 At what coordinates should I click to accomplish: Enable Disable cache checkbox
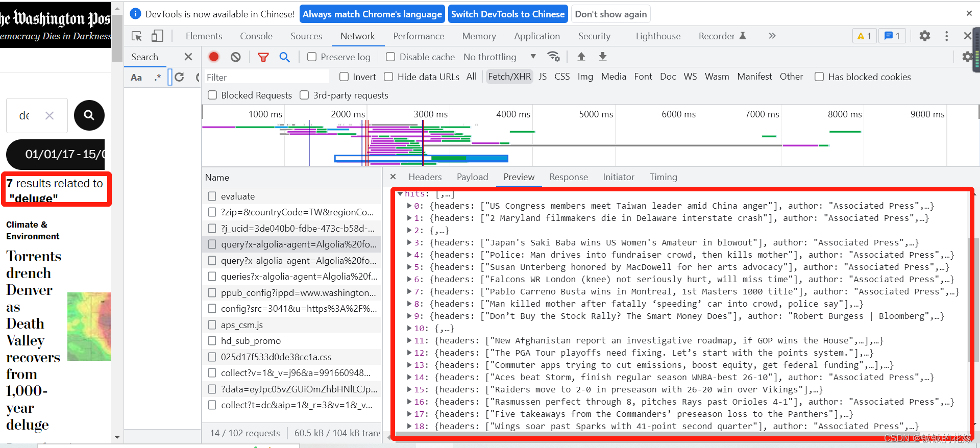[390, 57]
